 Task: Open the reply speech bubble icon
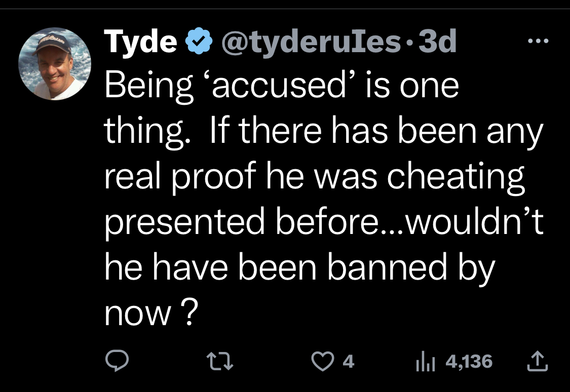point(117,361)
